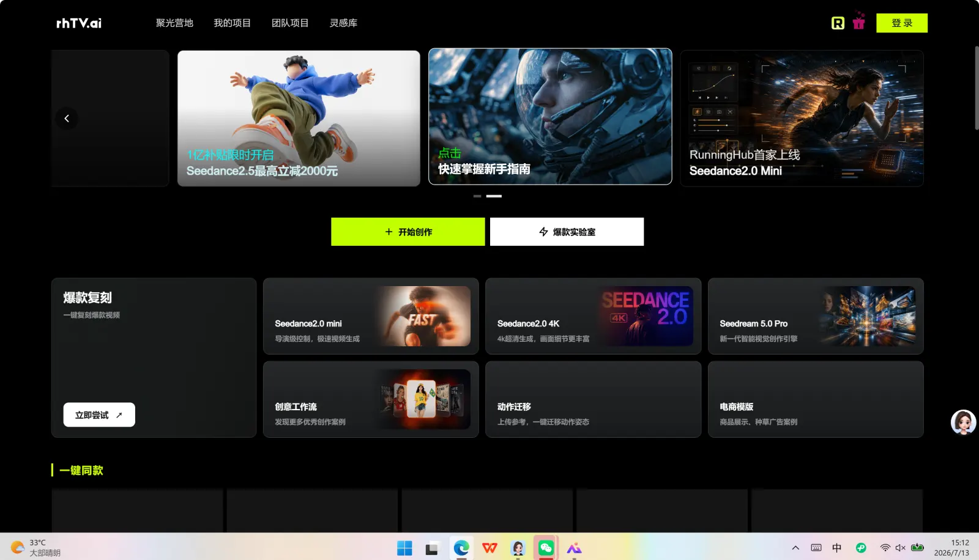The image size is (979, 560).
Task: Launch WPS Office from the taskbar
Action: click(x=489, y=548)
